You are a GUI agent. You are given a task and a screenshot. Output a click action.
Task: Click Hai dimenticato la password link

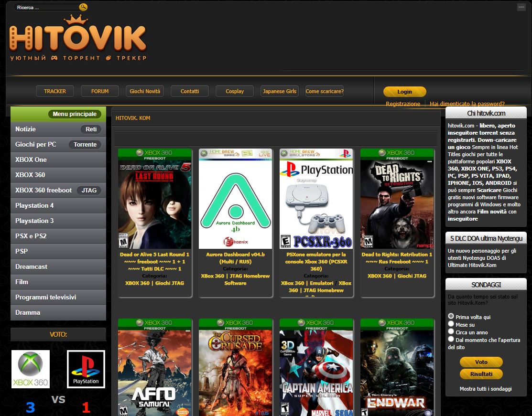click(x=467, y=104)
